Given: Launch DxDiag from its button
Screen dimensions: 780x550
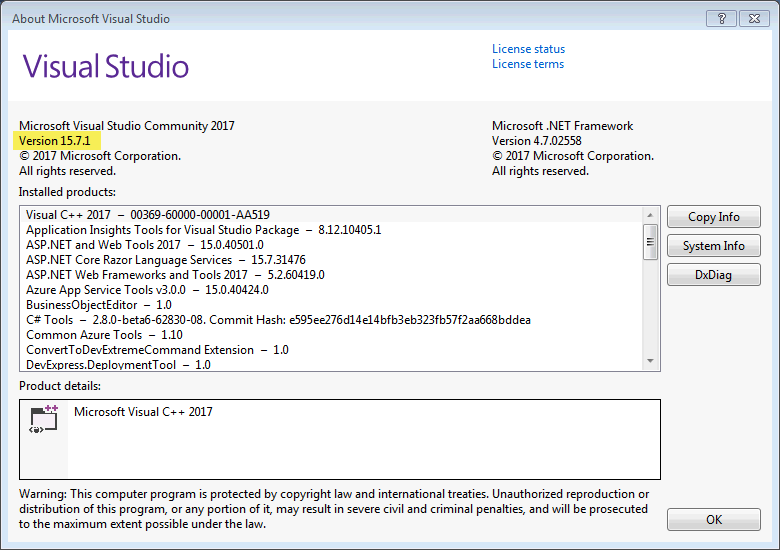Looking at the screenshot, I should tap(713, 275).
